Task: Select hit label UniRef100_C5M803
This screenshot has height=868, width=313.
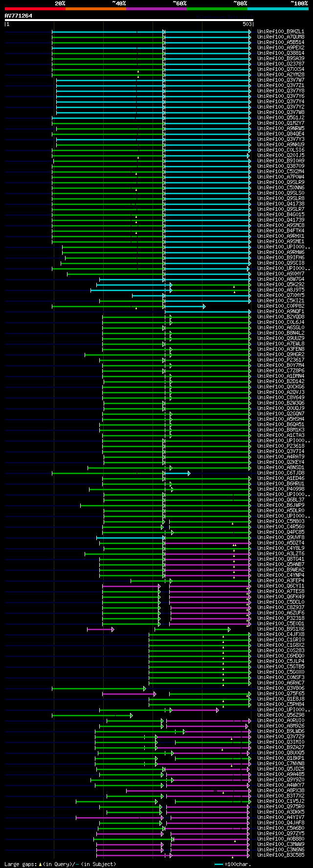Action: [x=281, y=522]
